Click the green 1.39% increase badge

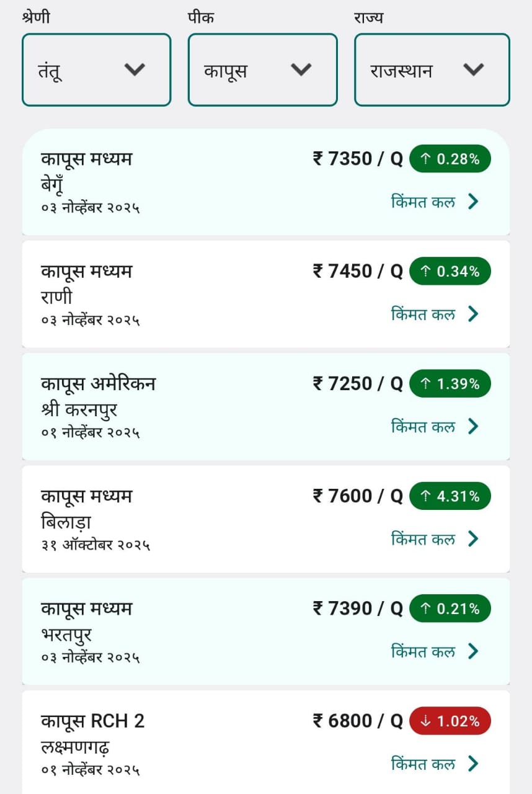[450, 384]
